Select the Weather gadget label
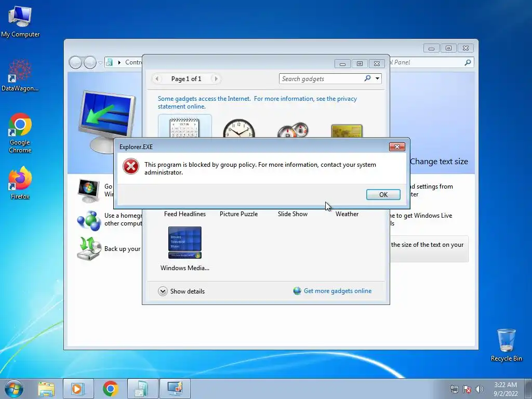Image resolution: width=532 pixels, height=399 pixels. [x=347, y=214]
